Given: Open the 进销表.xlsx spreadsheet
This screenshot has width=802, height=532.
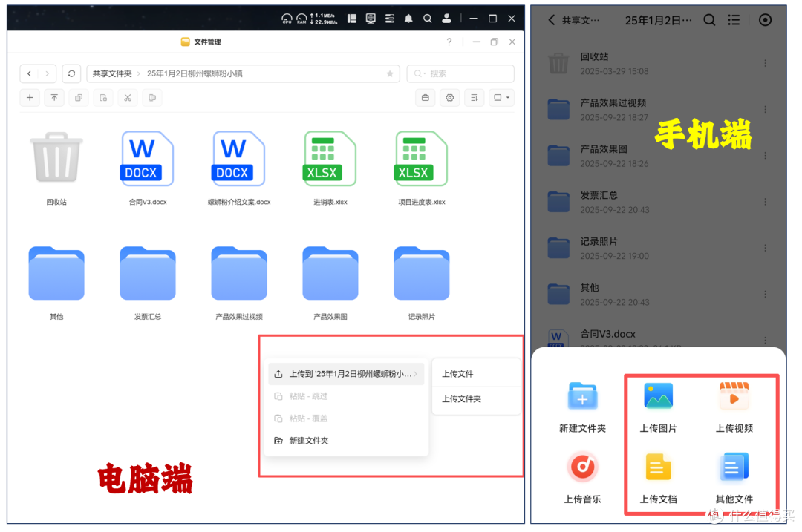Looking at the screenshot, I should (x=330, y=159).
